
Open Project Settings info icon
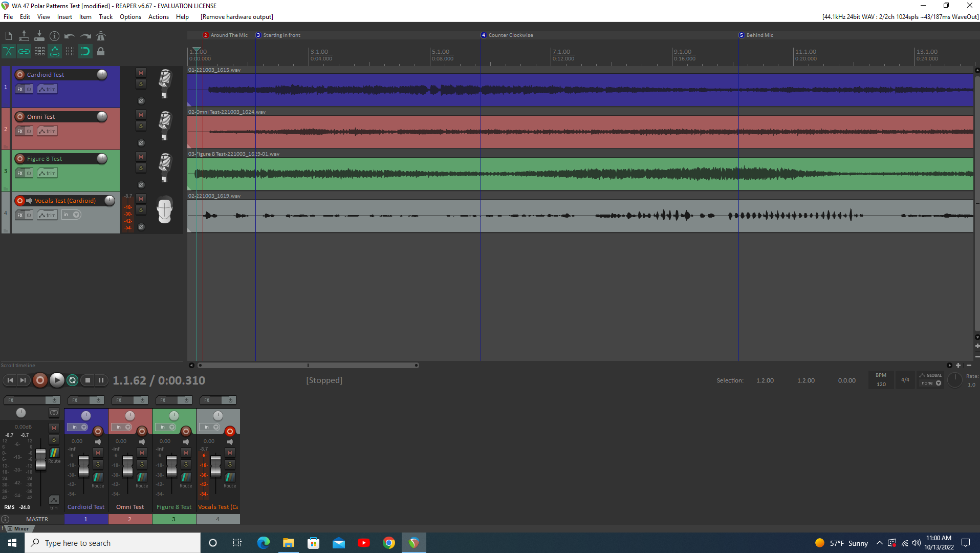tap(55, 36)
